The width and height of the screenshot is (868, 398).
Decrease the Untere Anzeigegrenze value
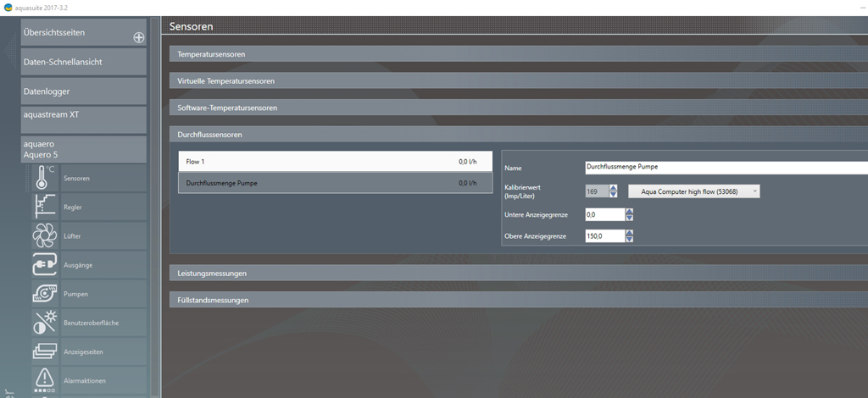click(x=629, y=218)
